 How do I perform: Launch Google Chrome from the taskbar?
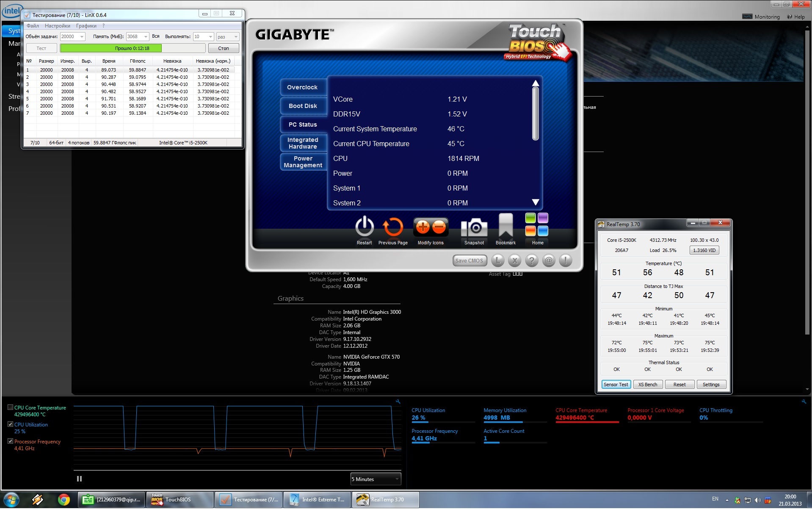tap(64, 500)
